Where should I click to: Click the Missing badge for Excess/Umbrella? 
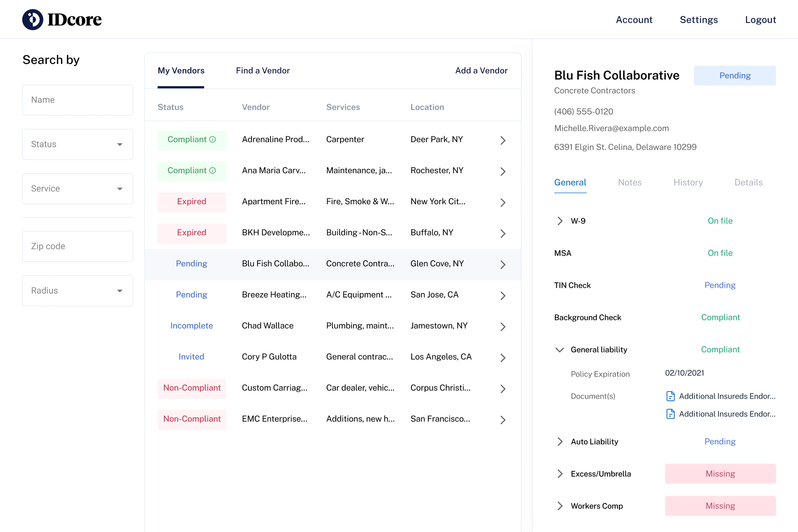tap(720, 474)
